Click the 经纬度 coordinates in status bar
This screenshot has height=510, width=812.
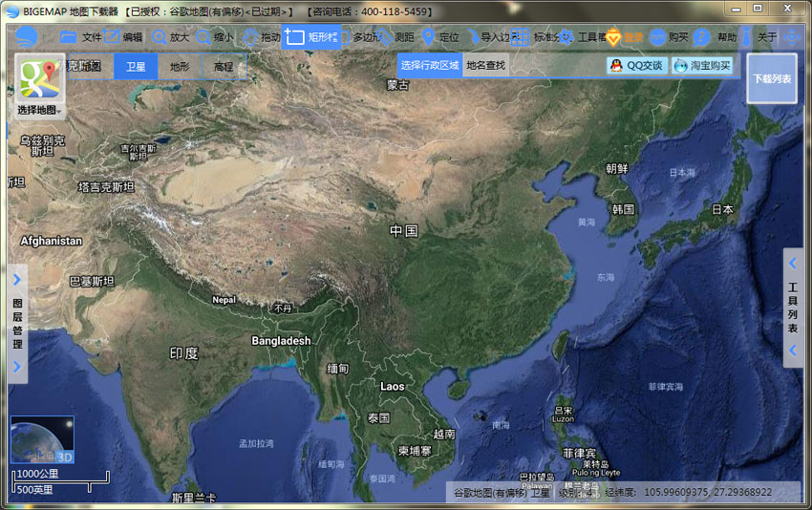pyautogui.click(x=689, y=492)
